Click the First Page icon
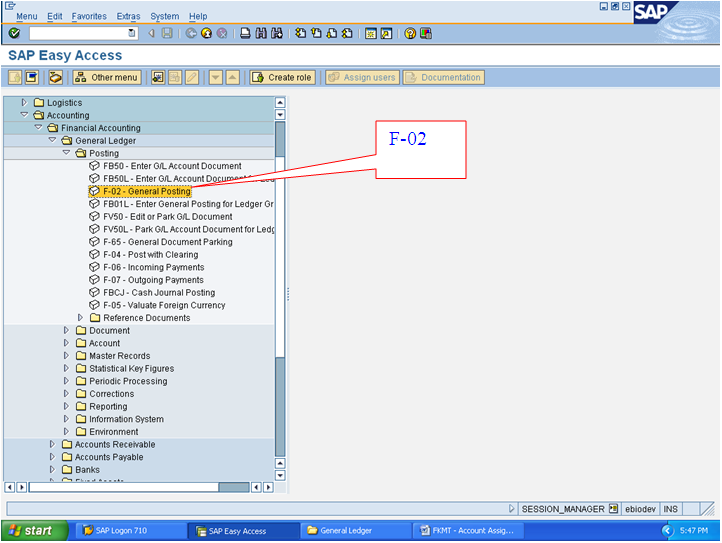 [301, 33]
